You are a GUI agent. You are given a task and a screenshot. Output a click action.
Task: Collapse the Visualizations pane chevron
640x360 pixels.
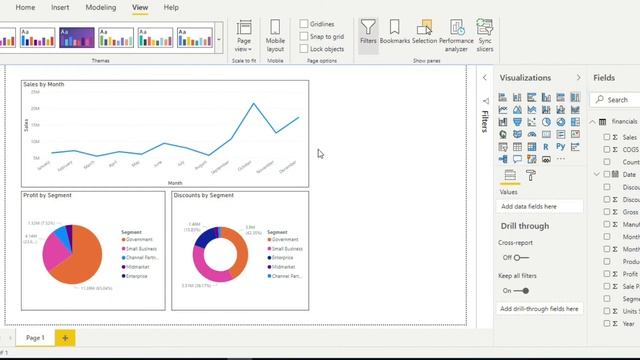pyautogui.click(x=578, y=78)
